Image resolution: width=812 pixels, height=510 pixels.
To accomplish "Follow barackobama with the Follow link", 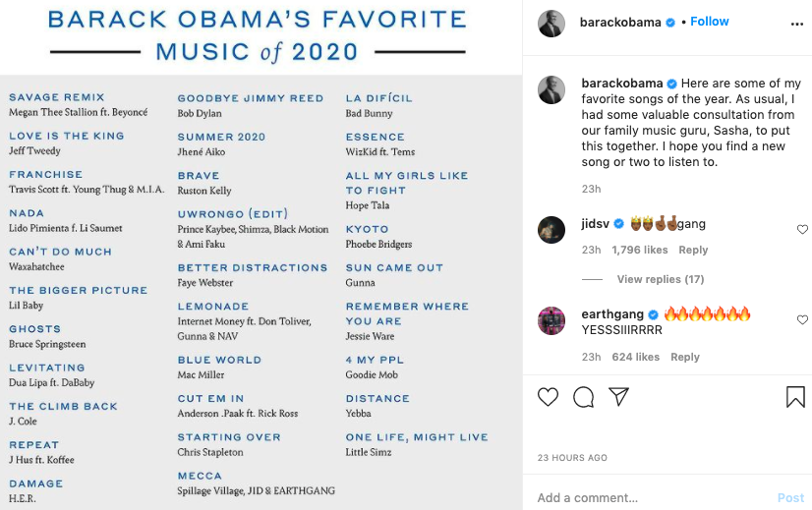I will coord(710,22).
